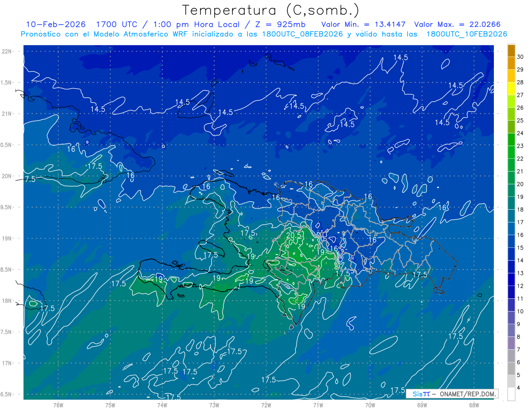The height and width of the screenshot is (411, 532).
Task: Select the "22" value on the color scale
Action: pos(520,159)
